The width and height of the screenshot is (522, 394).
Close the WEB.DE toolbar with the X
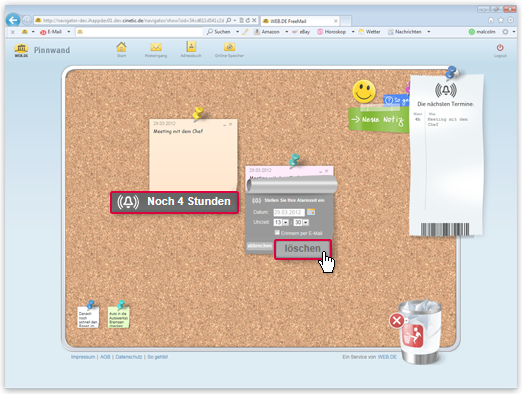point(13,32)
